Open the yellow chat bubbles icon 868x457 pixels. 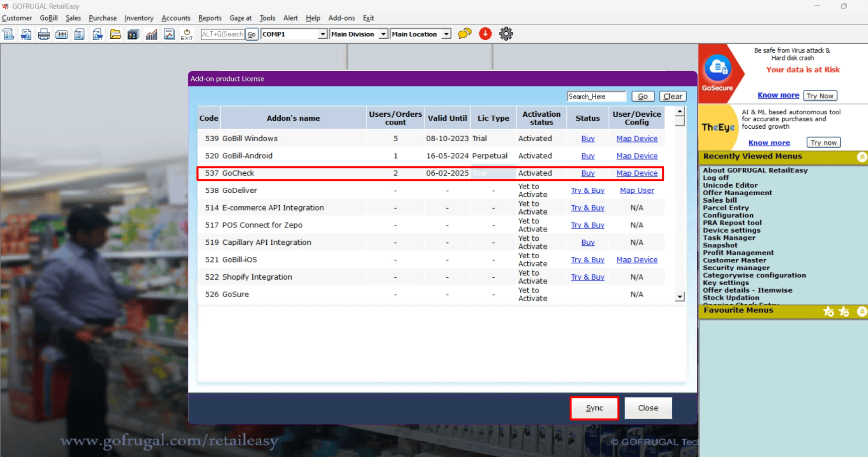click(x=465, y=34)
